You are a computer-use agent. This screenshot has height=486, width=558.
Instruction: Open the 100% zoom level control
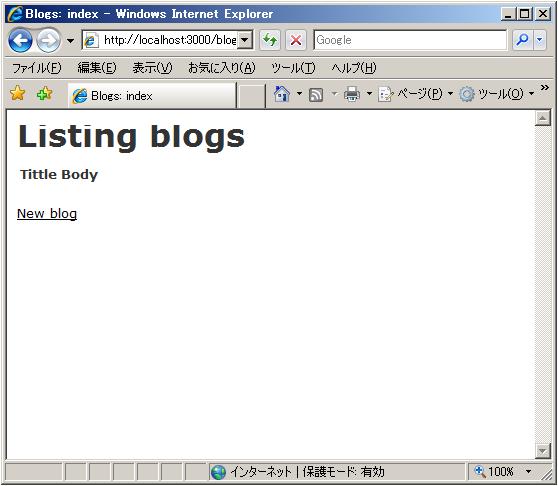pos(503,472)
